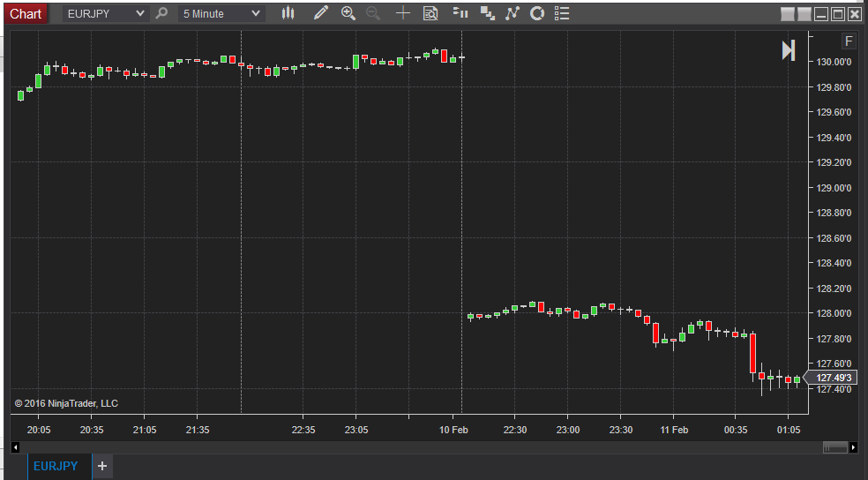Click the 128.00'0 price axis label
Image resolution: width=868 pixels, height=480 pixels.
point(834,313)
